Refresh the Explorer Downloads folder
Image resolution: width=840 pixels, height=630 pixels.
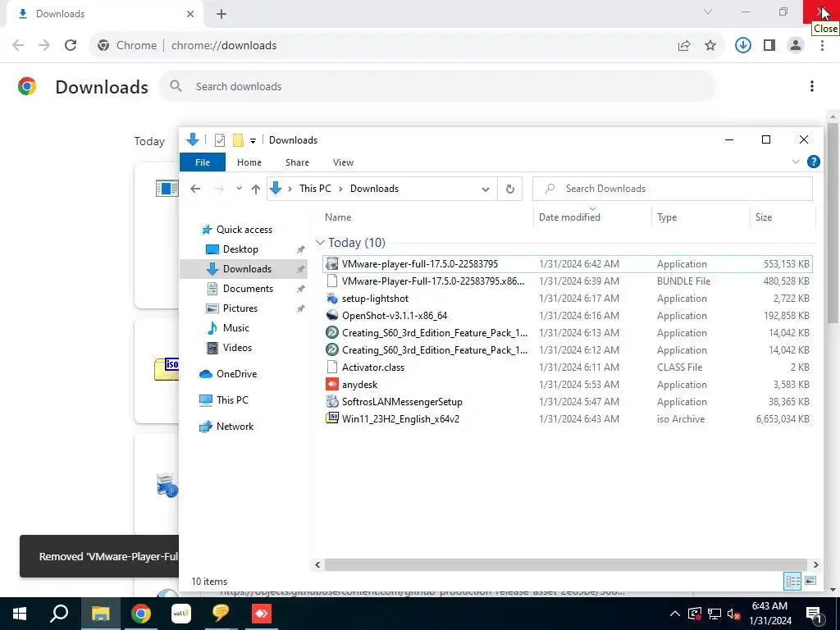click(510, 189)
